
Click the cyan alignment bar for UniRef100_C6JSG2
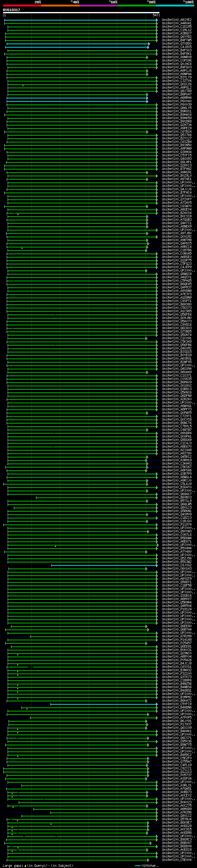104,565
